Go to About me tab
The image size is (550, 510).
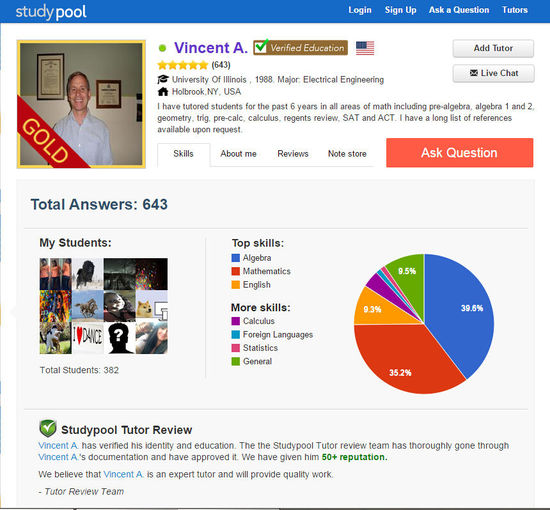click(x=239, y=154)
